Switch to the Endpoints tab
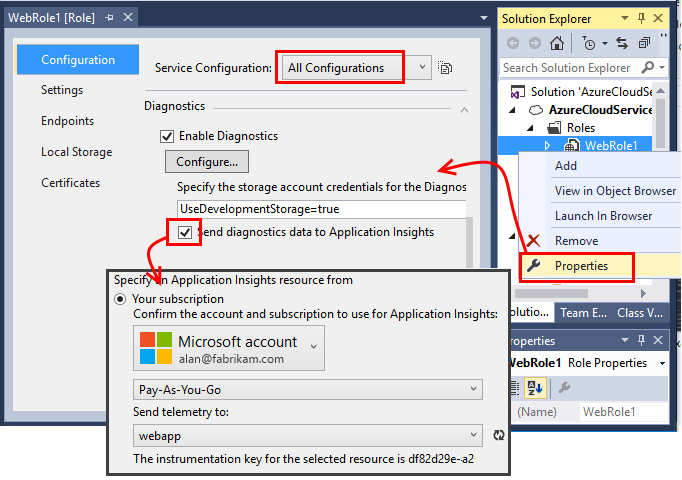The image size is (682, 480). click(67, 121)
